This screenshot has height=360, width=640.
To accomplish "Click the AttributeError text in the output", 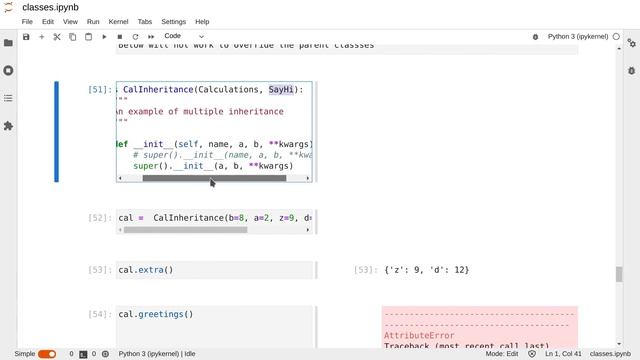I will [x=419, y=336].
